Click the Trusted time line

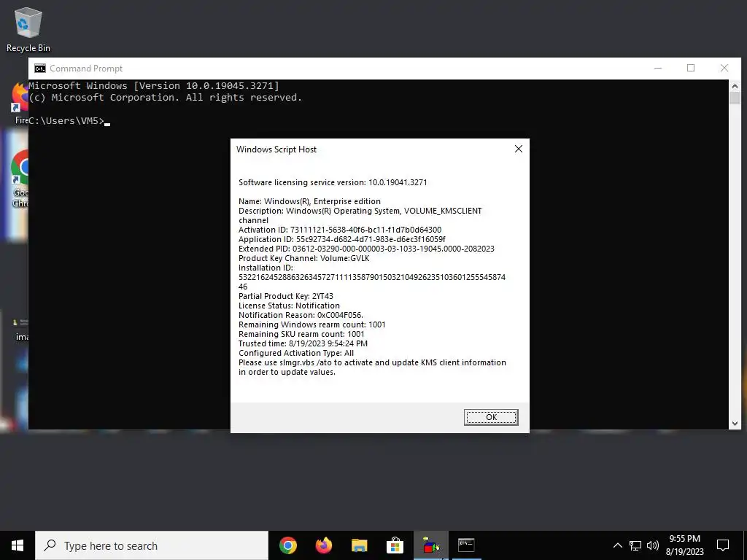click(303, 343)
